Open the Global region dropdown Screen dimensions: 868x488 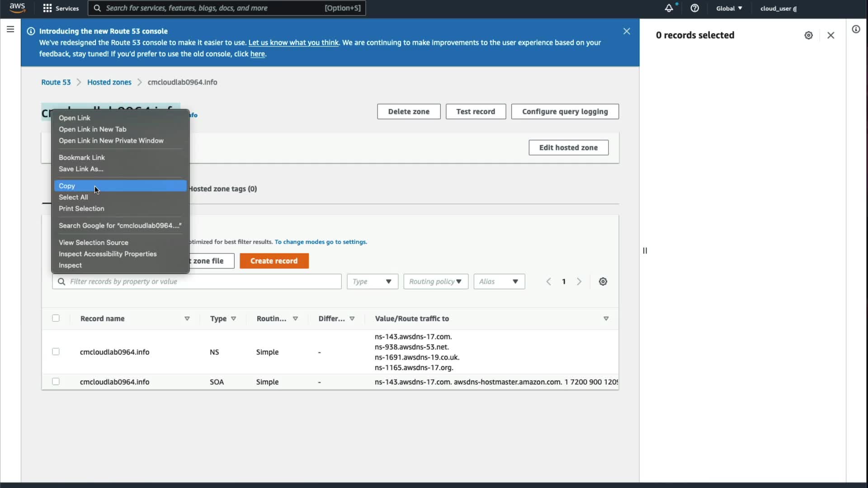click(729, 8)
